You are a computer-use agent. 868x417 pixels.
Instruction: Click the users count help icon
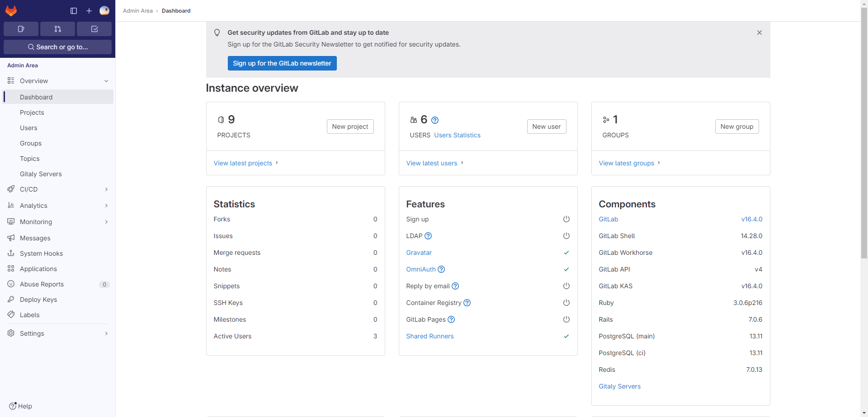pyautogui.click(x=435, y=120)
